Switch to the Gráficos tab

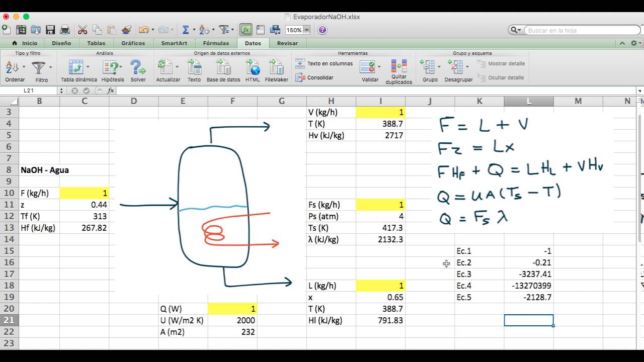tap(133, 43)
